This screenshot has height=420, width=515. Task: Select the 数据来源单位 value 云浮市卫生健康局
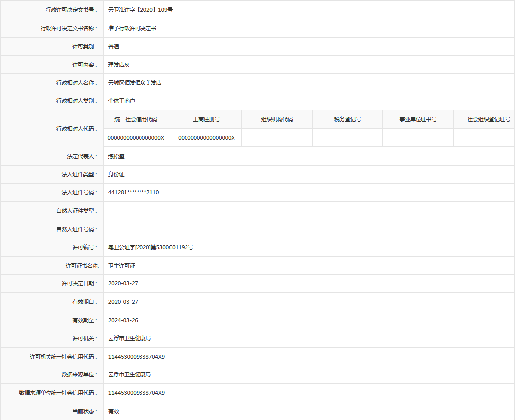click(x=130, y=374)
